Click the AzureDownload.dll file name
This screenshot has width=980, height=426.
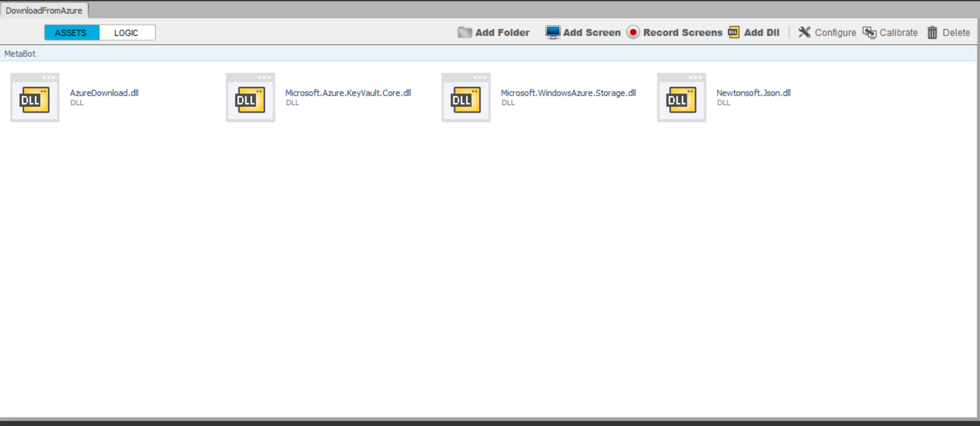point(104,93)
